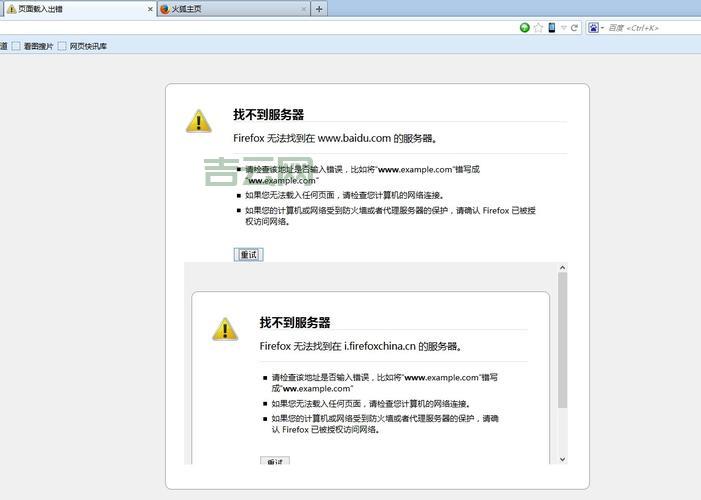
Task: Open the address bar history dropdown arrow
Action: click(x=564, y=28)
